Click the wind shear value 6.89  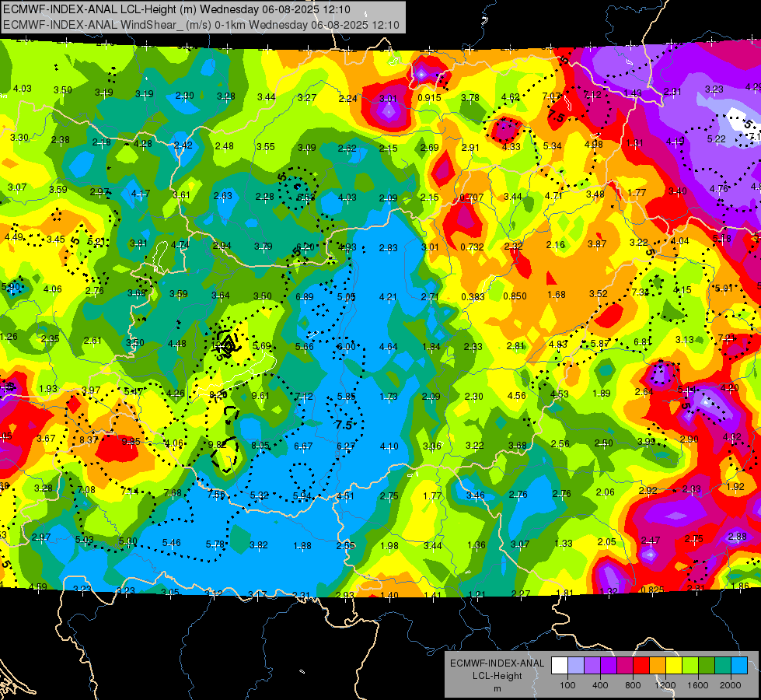click(304, 296)
